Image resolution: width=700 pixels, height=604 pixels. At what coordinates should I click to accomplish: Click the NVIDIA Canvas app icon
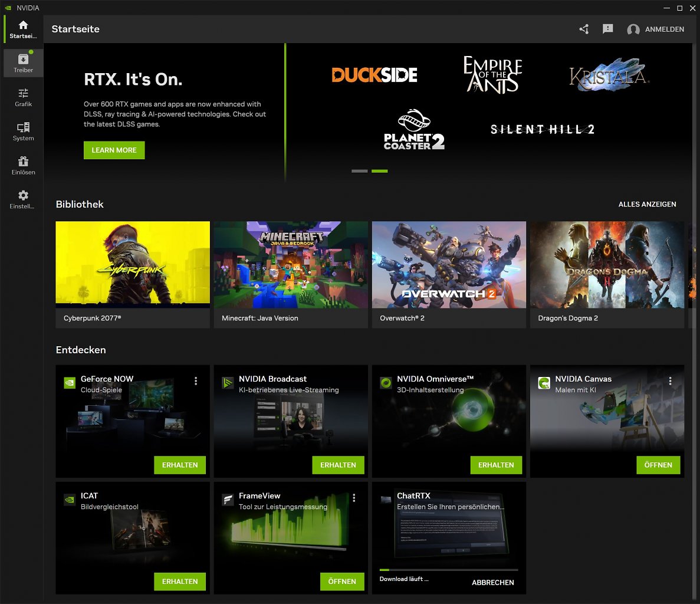coord(544,383)
